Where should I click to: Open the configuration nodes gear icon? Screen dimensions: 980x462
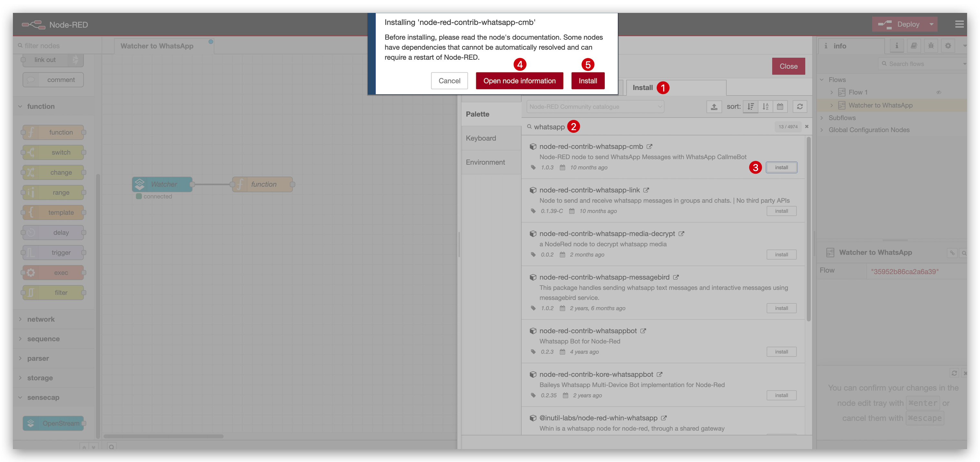tap(948, 46)
